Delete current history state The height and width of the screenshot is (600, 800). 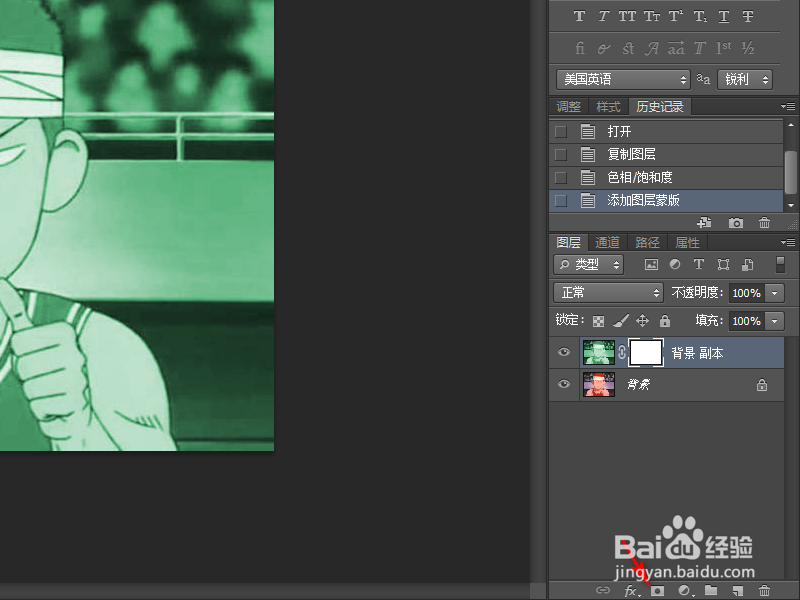(764, 223)
